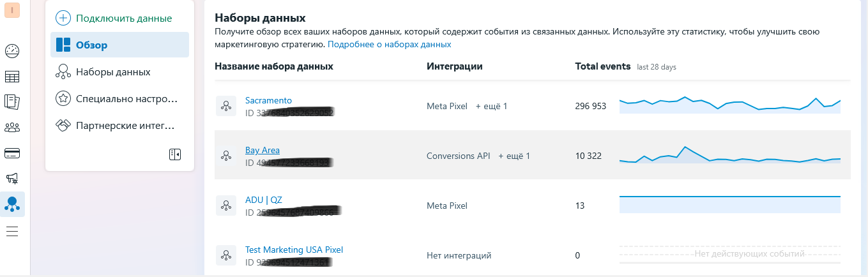This screenshot has height=277, width=868.
Task: Open the Bay Area dataset
Action: 263,150
